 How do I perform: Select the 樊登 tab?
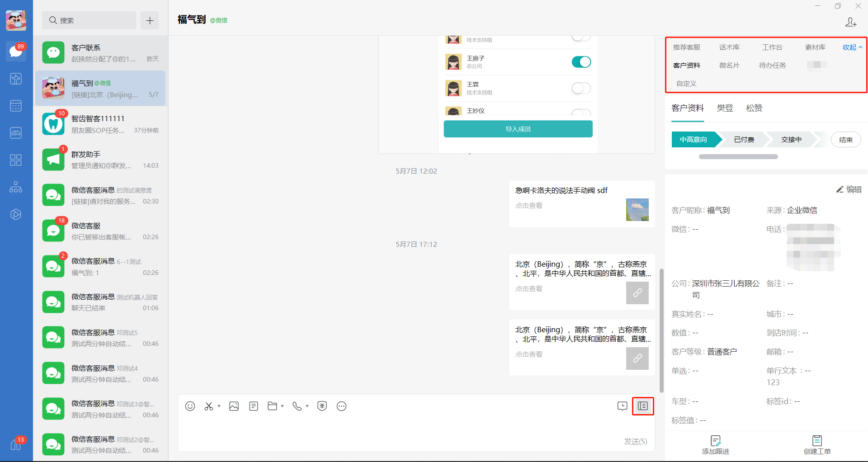(725, 108)
